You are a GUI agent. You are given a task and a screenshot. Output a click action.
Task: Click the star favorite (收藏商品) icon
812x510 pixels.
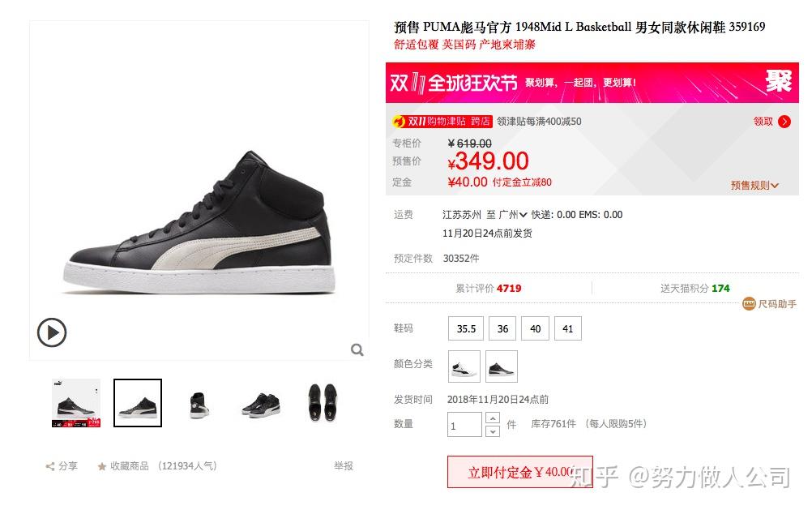click(102, 466)
